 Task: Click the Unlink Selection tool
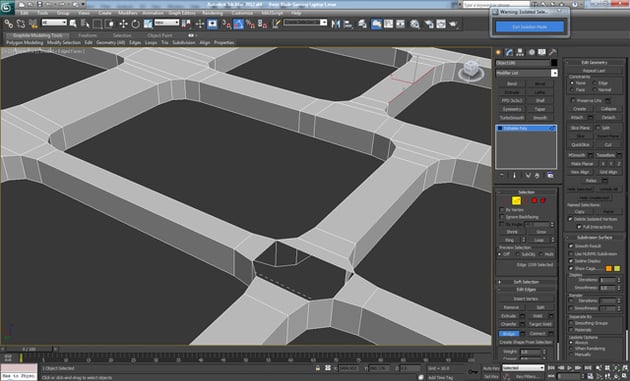[21, 24]
